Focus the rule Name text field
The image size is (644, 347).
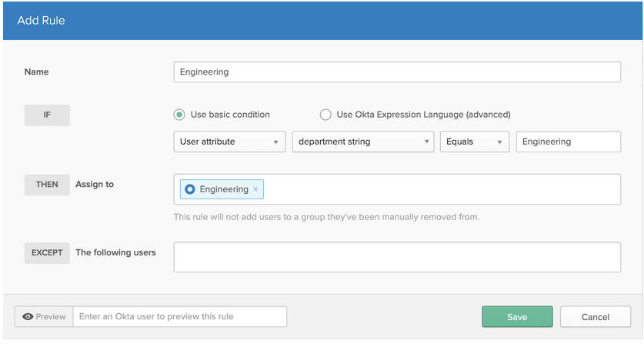(x=397, y=72)
